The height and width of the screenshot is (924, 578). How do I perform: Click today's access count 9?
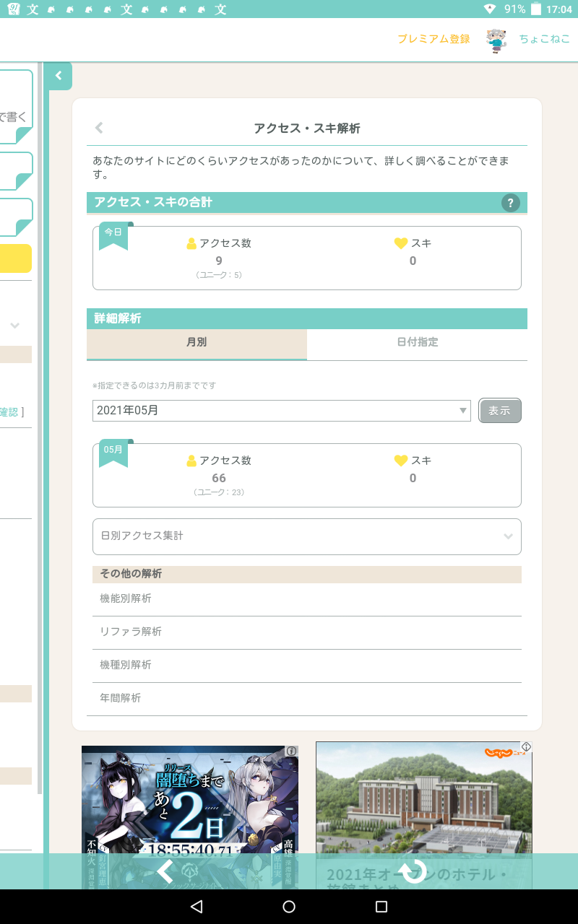(x=219, y=261)
